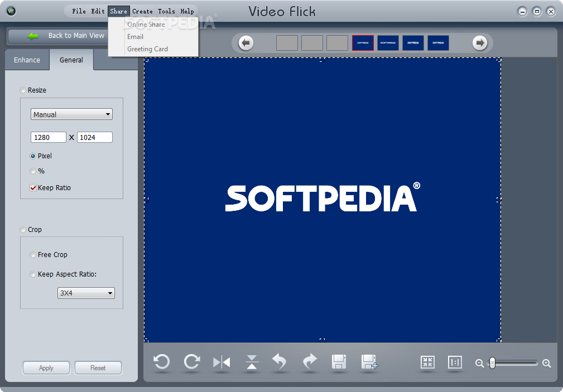Select the last Softpedia thumbnail in strip
This screenshot has width=563, height=392.
438,43
